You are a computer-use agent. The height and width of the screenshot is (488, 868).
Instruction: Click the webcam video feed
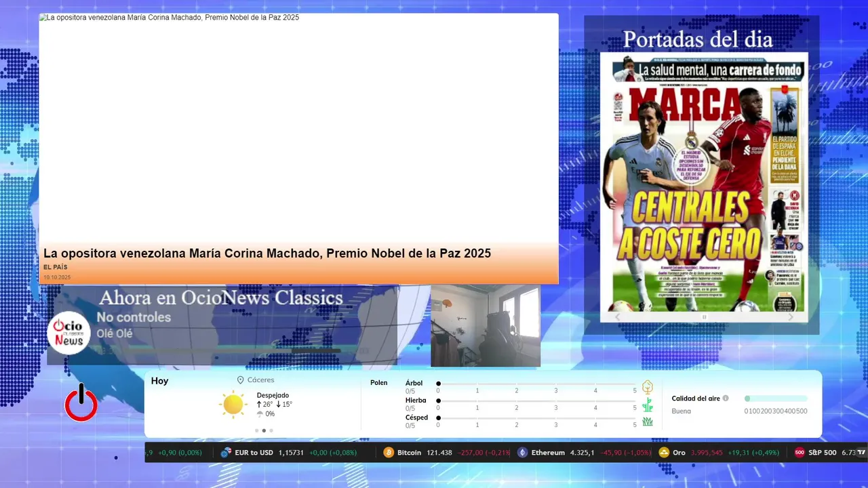[486, 326]
